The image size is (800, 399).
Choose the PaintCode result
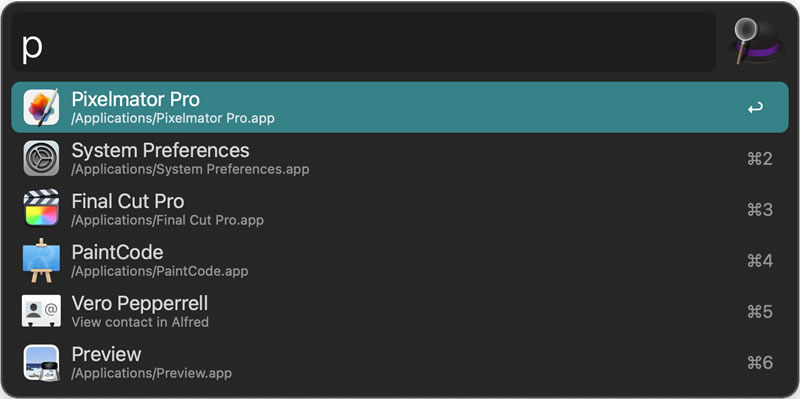click(x=399, y=260)
